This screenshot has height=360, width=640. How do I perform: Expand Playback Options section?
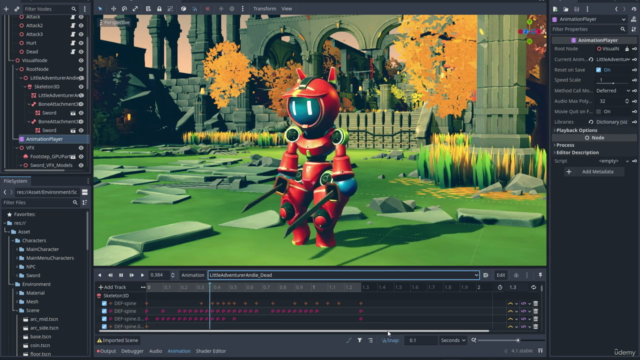pos(576,130)
